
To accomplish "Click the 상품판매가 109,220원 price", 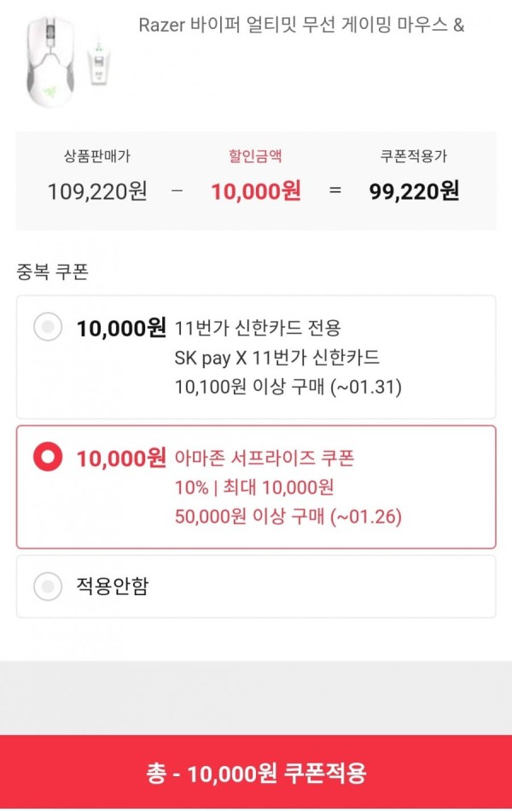I will [x=97, y=191].
